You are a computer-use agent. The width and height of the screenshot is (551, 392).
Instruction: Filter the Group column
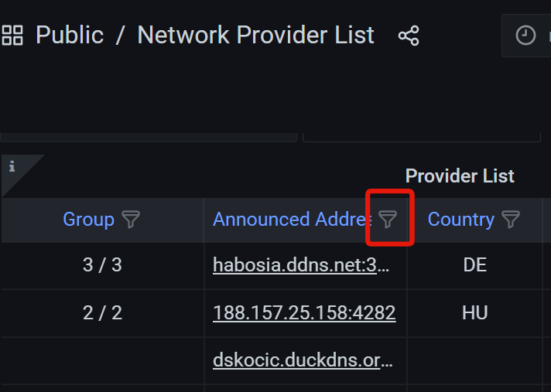[131, 220]
